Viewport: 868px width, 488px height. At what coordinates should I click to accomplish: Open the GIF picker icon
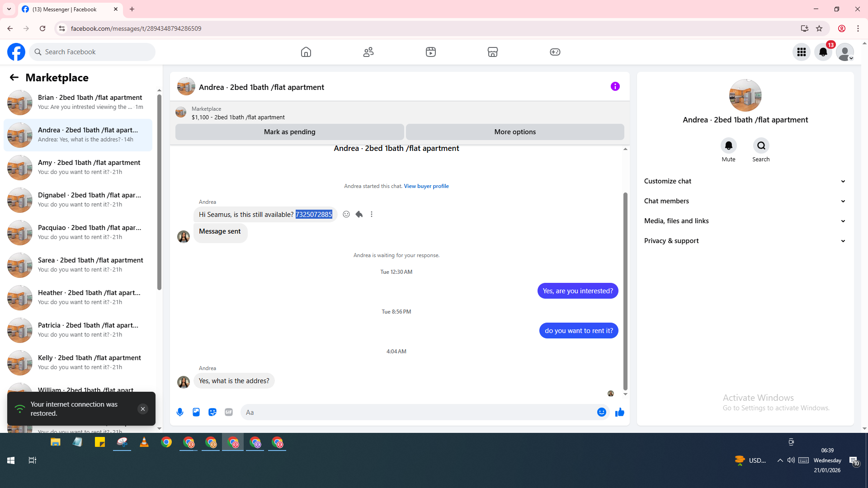[x=229, y=412]
